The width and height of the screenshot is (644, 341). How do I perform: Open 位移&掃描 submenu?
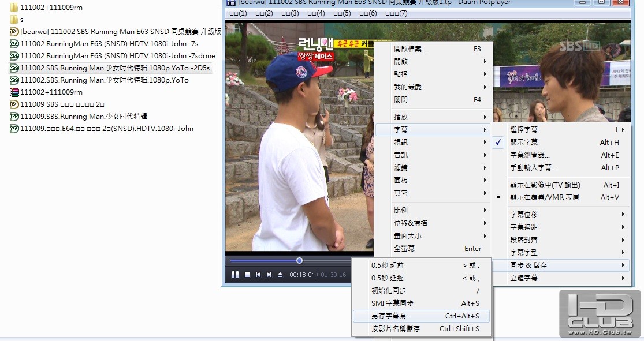433,223
